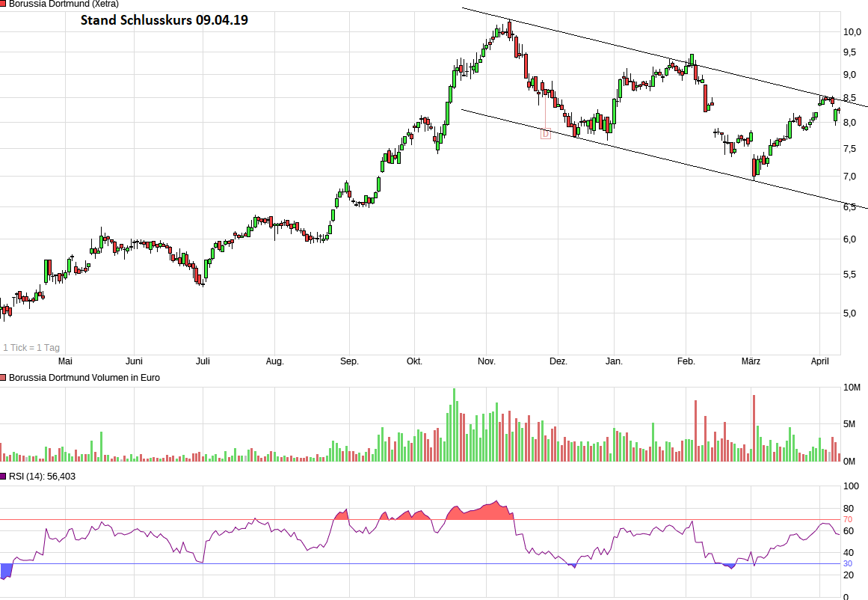Click the 7,0 price axis value

pos(850,177)
